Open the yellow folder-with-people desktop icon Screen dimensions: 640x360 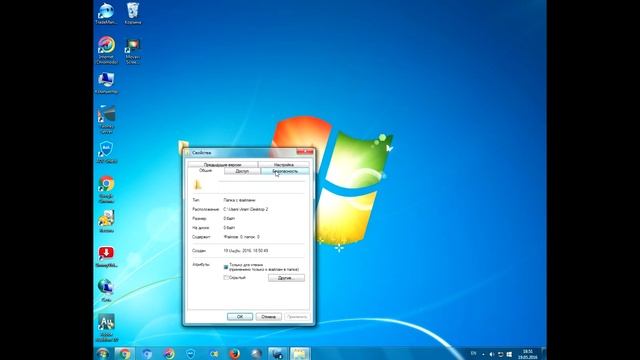tap(106, 221)
